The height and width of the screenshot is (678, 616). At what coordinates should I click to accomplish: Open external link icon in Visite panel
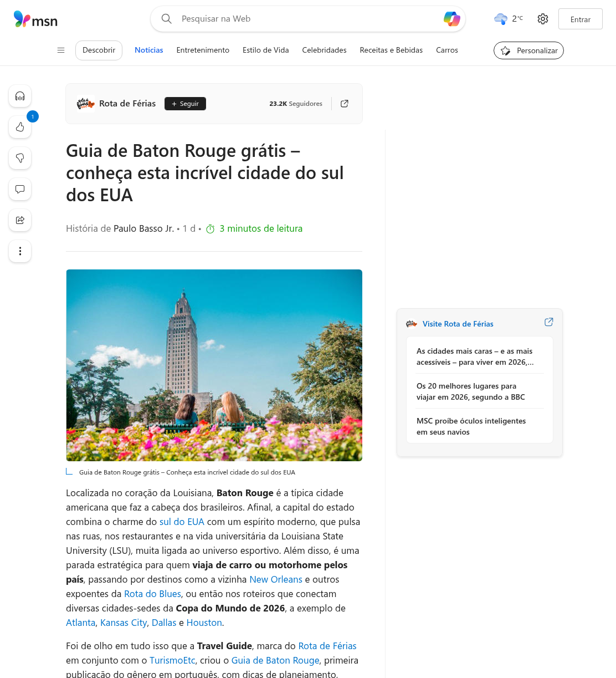(549, 322)
